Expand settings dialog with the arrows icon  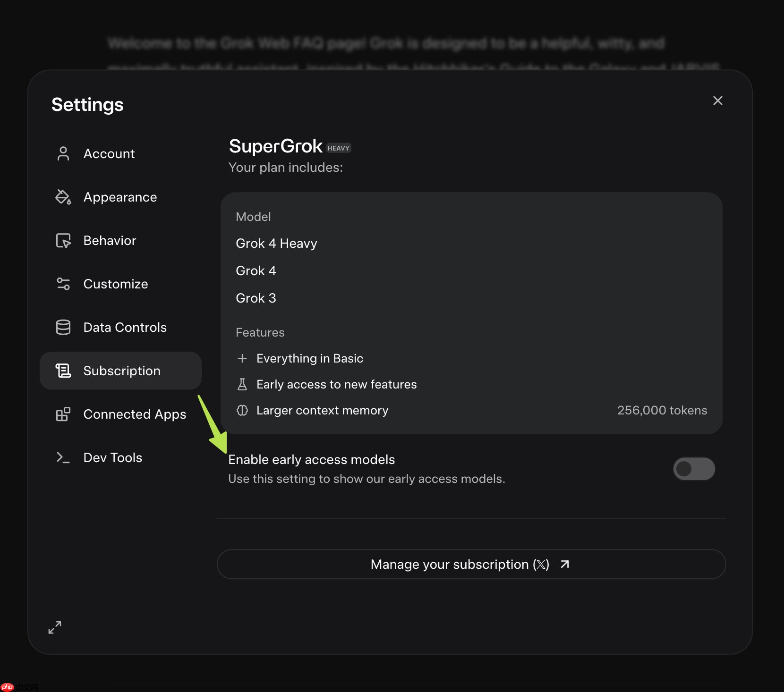(55, 627)
